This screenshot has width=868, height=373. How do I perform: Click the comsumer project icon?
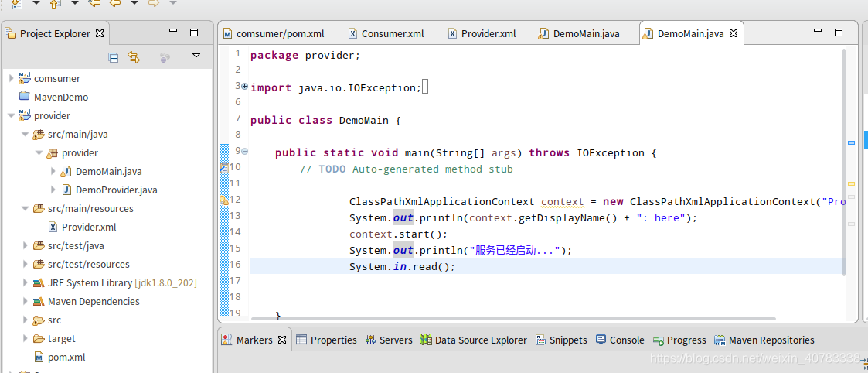(25, 78)
